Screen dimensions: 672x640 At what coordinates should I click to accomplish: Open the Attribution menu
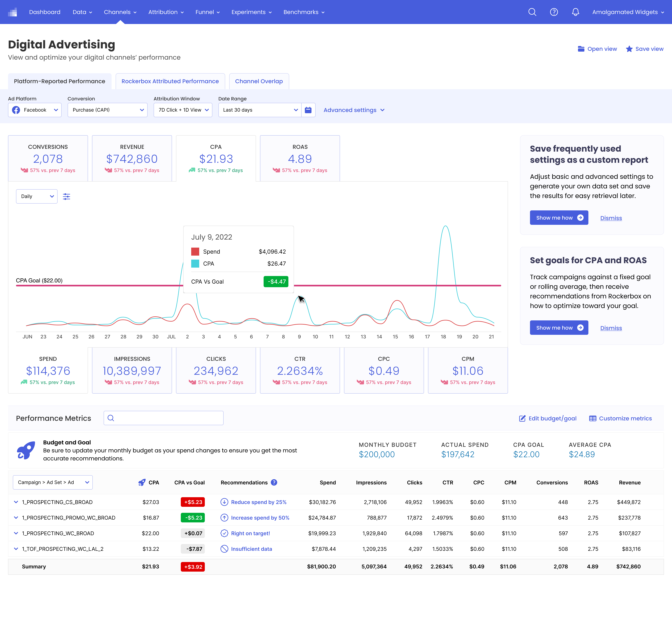click(x=166, y=12)
